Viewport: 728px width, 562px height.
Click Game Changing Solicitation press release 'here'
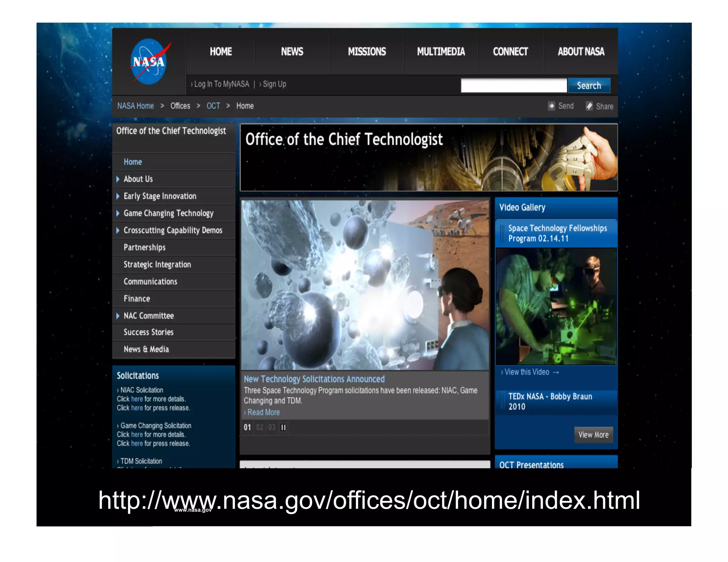pos(137,443)
